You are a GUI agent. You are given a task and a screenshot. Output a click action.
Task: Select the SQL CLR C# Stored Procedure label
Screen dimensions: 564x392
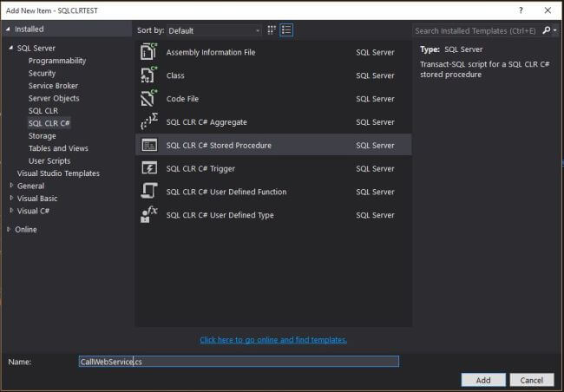(x=219, y=146)
